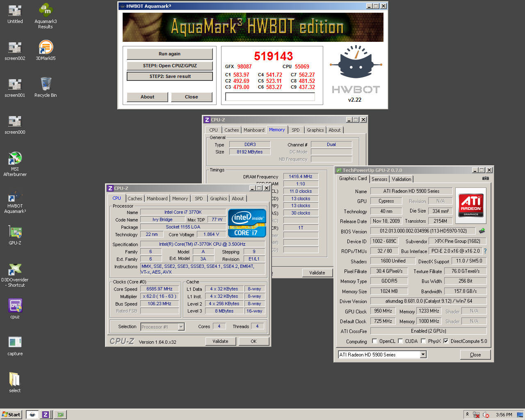525x420 pixels.
Task: Switch to Memory tab in front CPU-Z
Action: pyautogui.click(x=180, y=199)
